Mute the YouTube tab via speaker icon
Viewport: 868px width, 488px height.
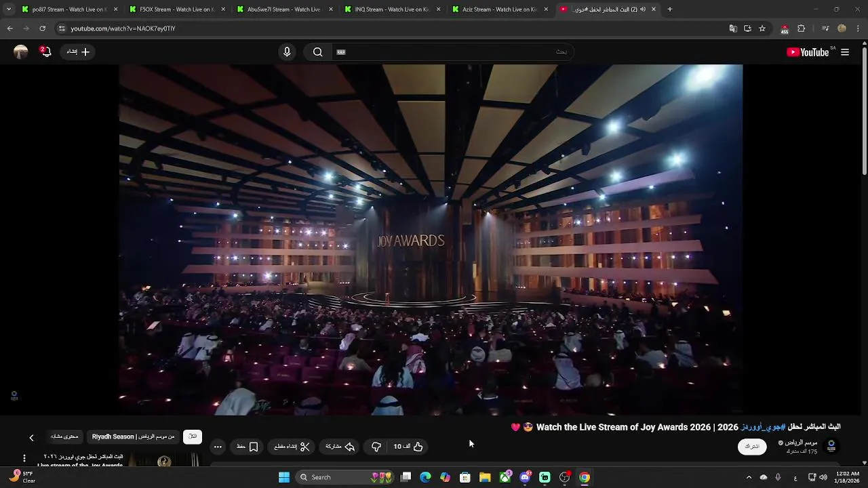[x=642, y=9]
